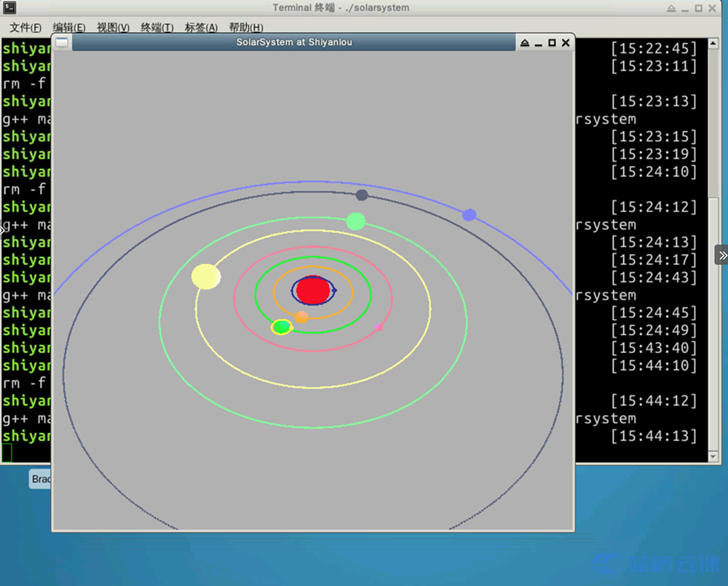728x586 pixels.
Task: Click the taskbar button behind SolarSystem window
Action: pos(40,479)
